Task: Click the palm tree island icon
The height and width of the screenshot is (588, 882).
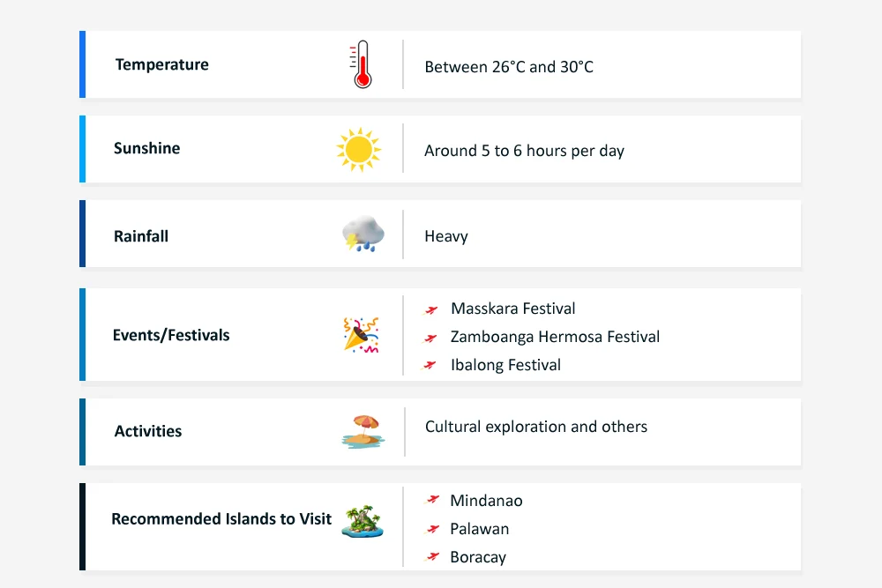Action: click(x=363, y=519)
